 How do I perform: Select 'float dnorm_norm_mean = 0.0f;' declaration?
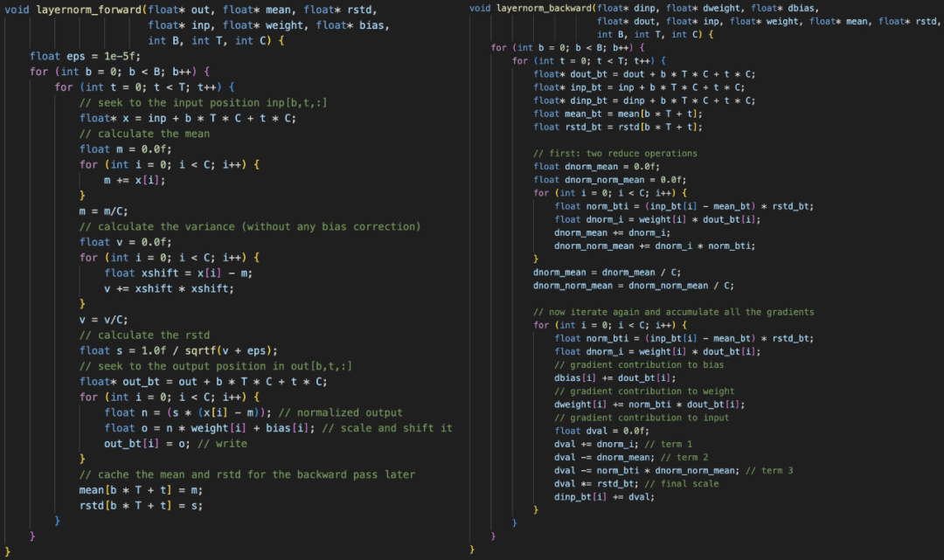point(610,181)
